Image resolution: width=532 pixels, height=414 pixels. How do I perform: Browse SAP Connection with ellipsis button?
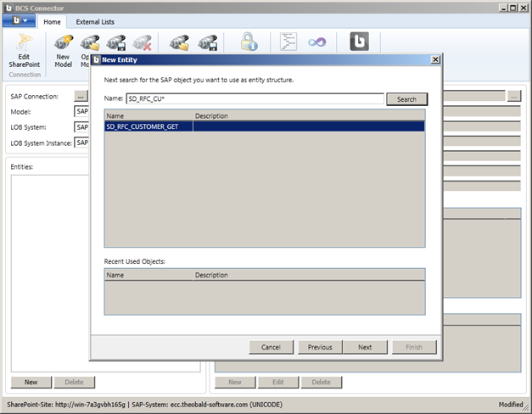pos(81,96)
